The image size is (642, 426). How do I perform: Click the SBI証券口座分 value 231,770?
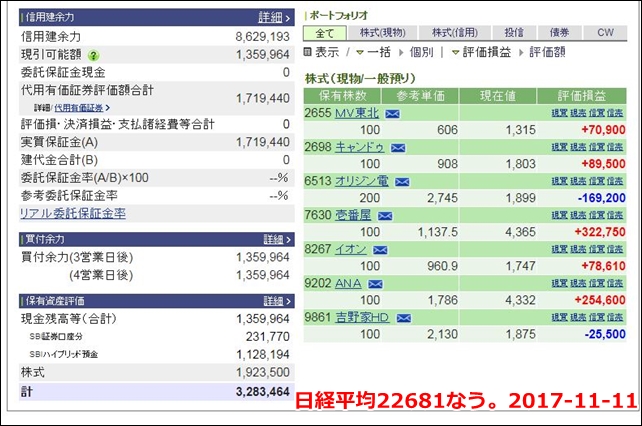(x=268, y=337)
